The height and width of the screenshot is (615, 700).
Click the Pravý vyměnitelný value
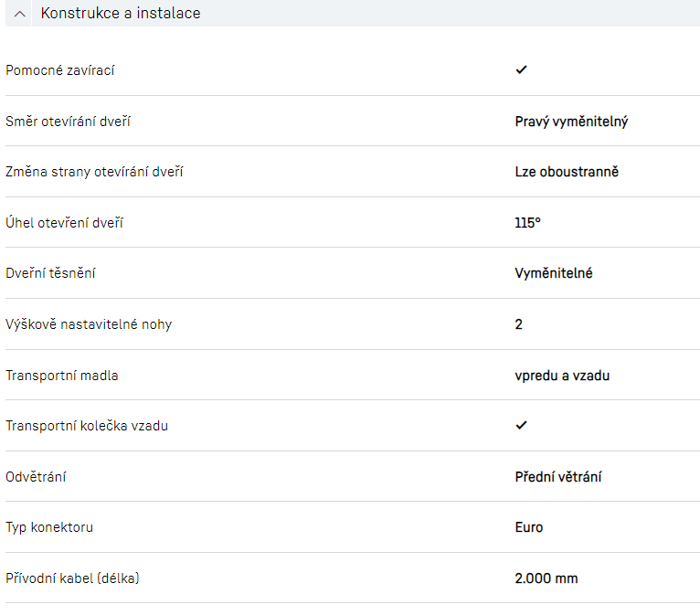571,121
